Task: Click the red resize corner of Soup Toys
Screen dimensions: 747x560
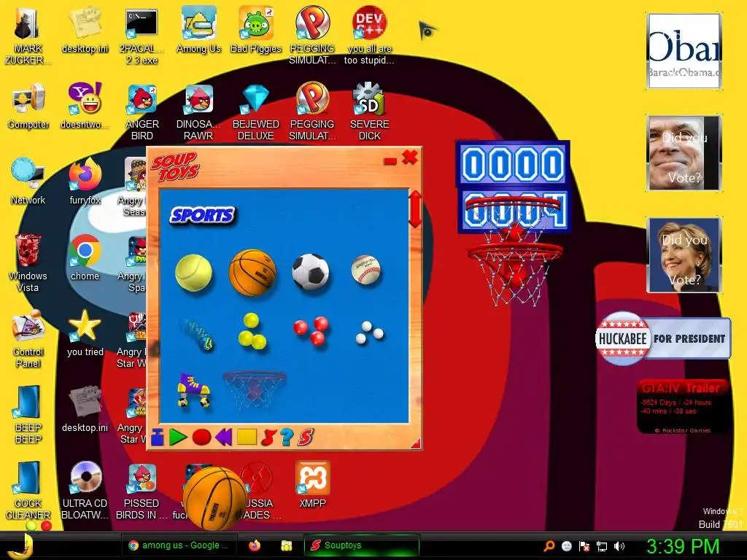Action: tap(415, 444)
